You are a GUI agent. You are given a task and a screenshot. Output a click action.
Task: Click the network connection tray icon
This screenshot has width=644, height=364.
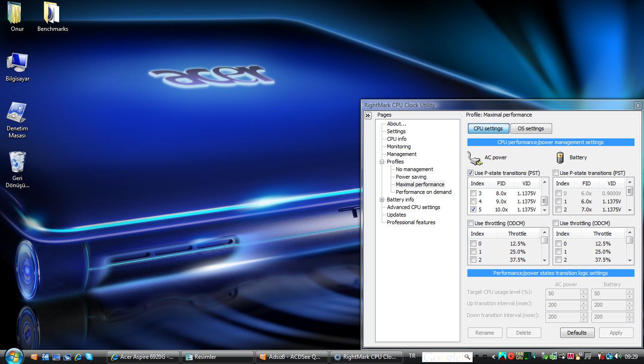(609, 356)
